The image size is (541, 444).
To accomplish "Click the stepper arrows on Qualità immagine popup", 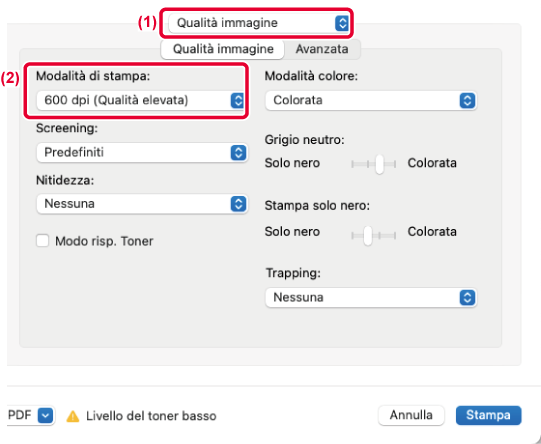I will [x=342, y=23].
